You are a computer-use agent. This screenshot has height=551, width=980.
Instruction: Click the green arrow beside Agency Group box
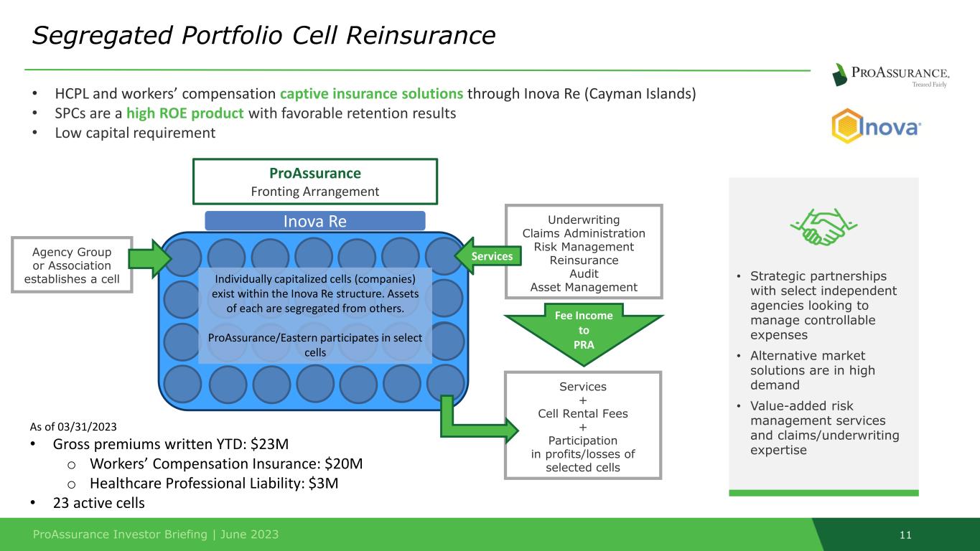152,258
